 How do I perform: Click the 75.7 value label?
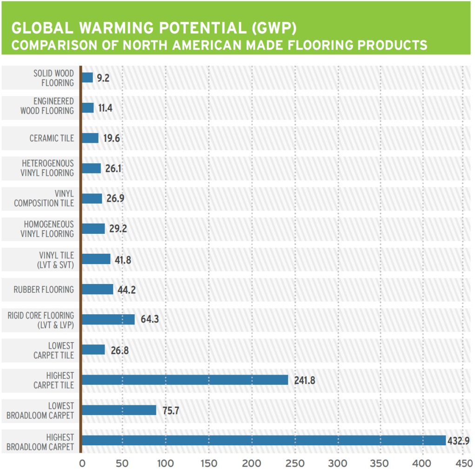171,411
